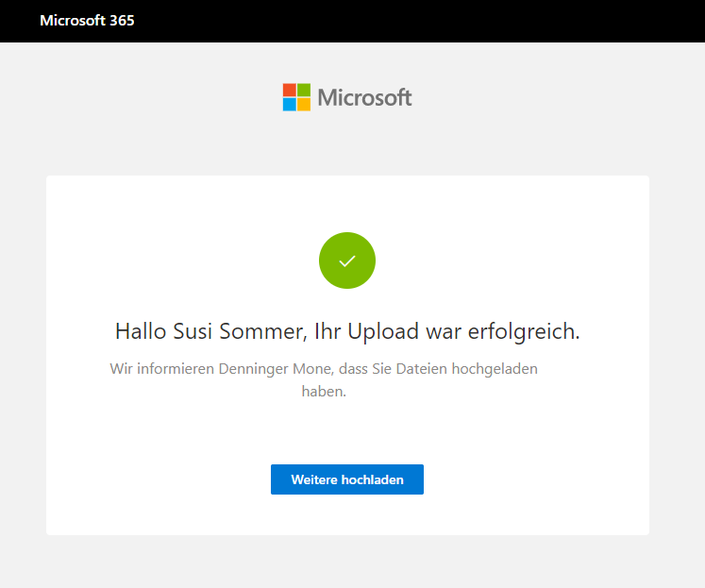
Task: Click the number 365 in the header
Action: 122,21
